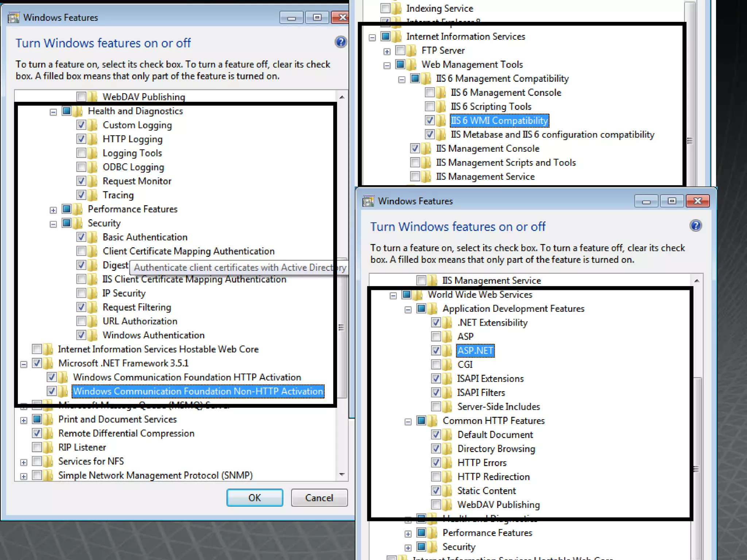The width and height of the screenshot is (747, 560).
Task: Click the Windows Features title icon, left window
Action: click(x=13, y=17)
